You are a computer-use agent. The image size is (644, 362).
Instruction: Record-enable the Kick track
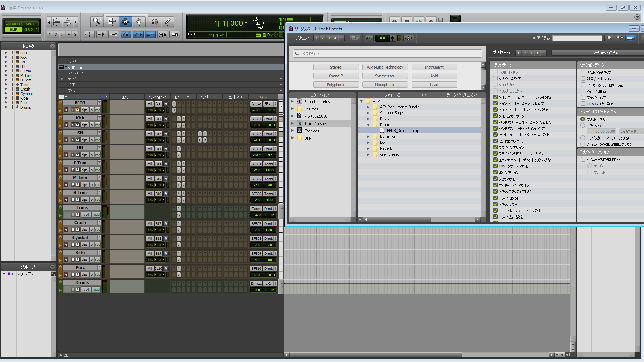tap(66, 125)
